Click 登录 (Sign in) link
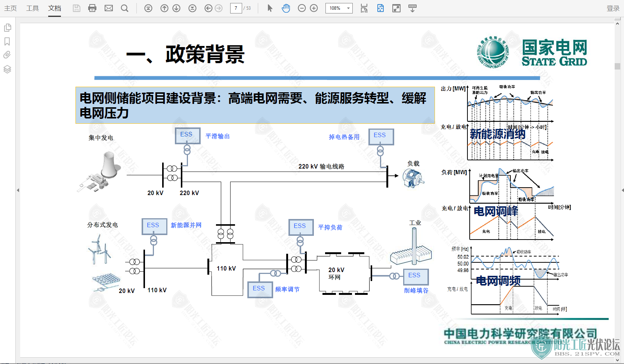 [613, 8]
